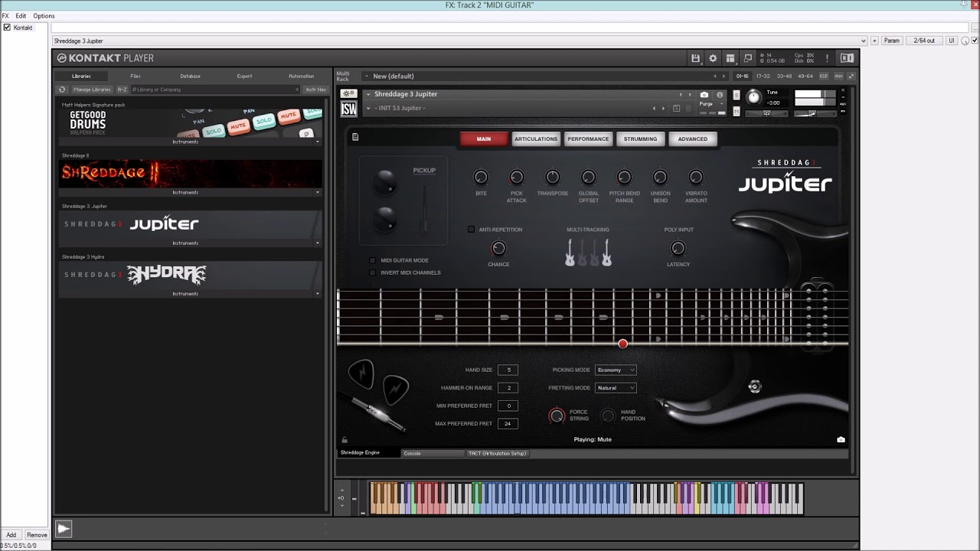Enable MIDI Guitar Mode checkbox
The height and width of the screenshot is (551, 980).
[373, 260]
